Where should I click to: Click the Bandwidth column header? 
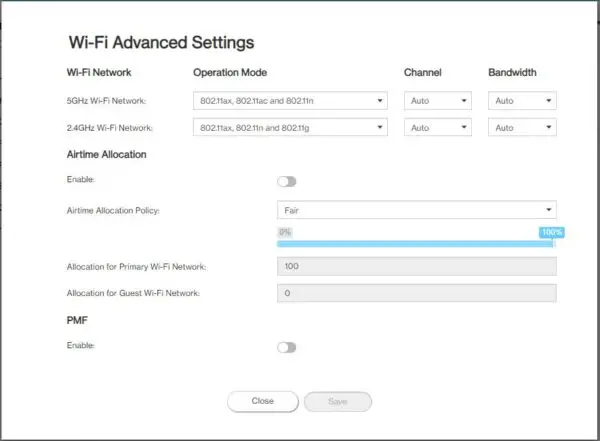click(x=512, y=72)
